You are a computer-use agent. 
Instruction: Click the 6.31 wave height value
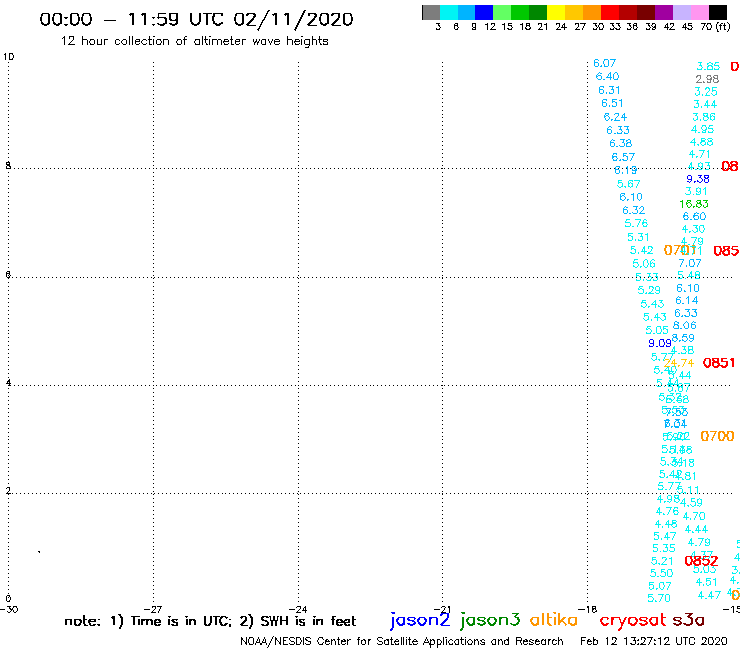tap(609, 90)
